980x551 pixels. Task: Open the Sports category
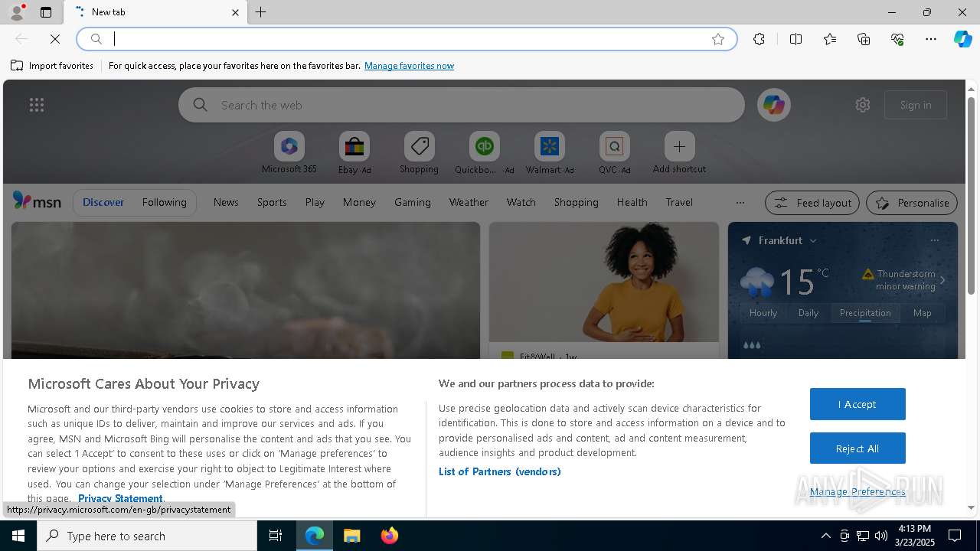tap(272, 202)
